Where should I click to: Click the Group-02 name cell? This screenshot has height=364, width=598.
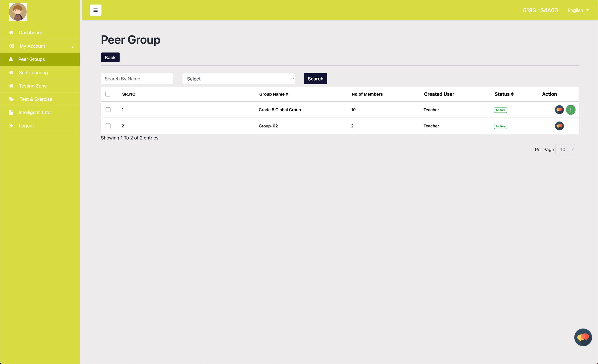[x=268, y=126]
